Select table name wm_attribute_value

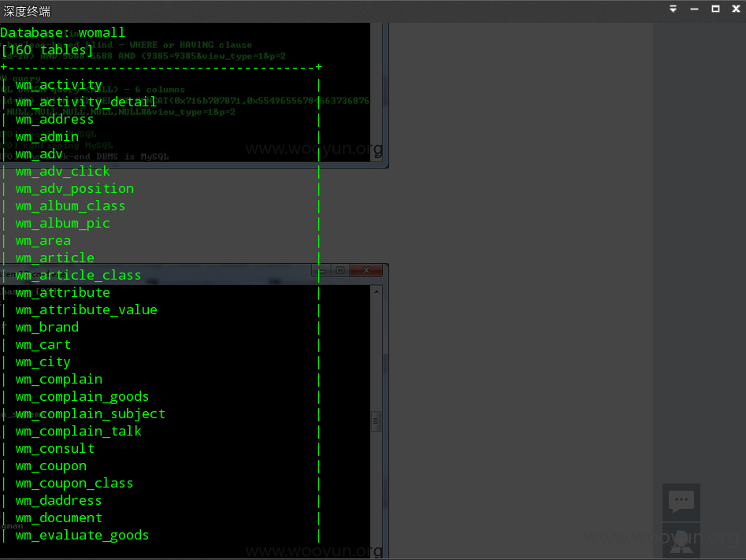pos(86,310)
